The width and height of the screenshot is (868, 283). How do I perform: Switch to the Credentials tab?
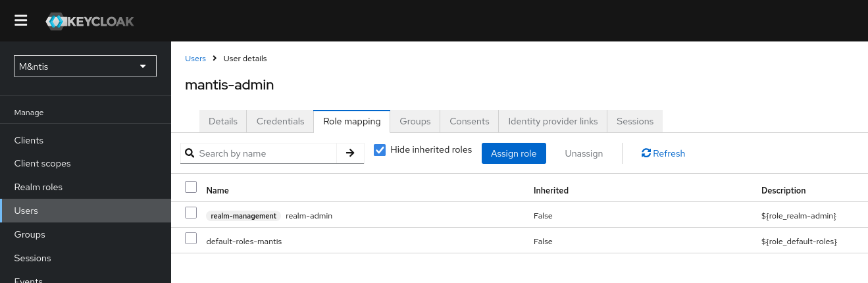point(280,121)
